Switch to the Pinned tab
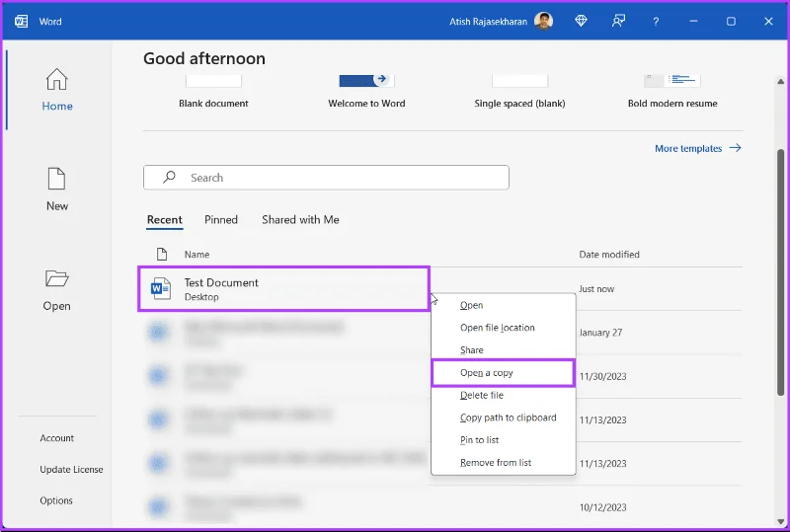The image size is (790, 532). click(x=221, y=220)
